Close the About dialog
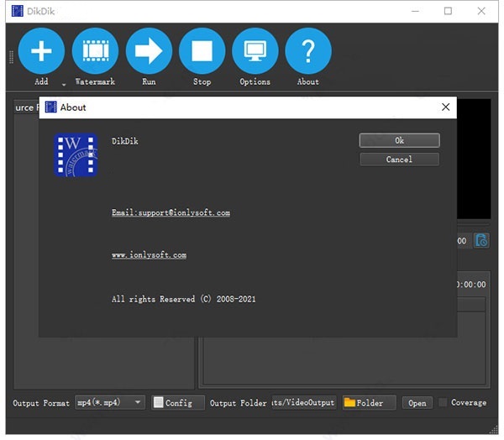 tap(445, 107)
